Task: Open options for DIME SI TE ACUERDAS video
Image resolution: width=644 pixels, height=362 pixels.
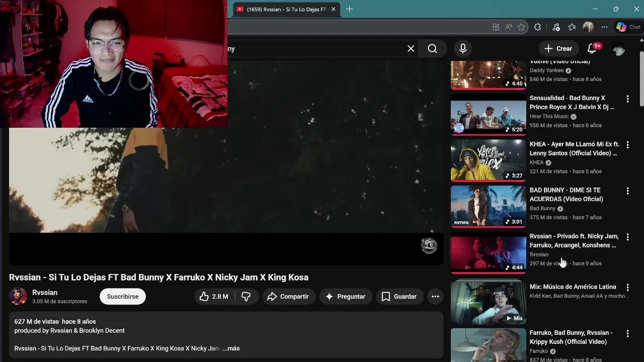Action: (x=627, y=191)
